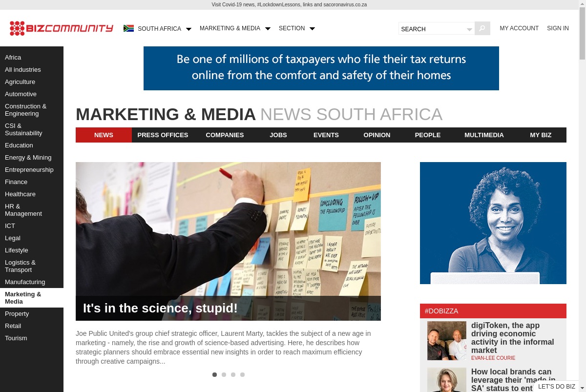Expand the Marketing & Media dropdown arrow
586x392 pixels.
(268, 29)
